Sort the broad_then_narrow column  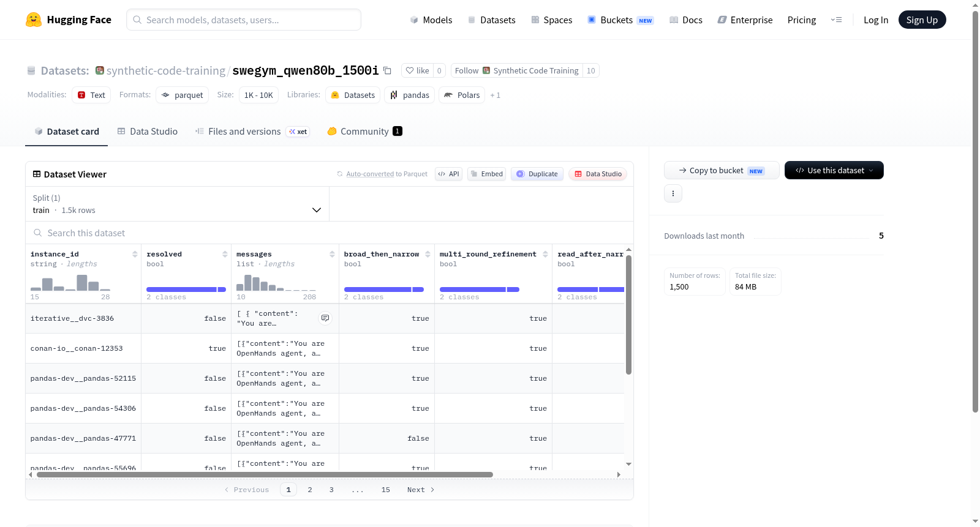coord(428,254)
